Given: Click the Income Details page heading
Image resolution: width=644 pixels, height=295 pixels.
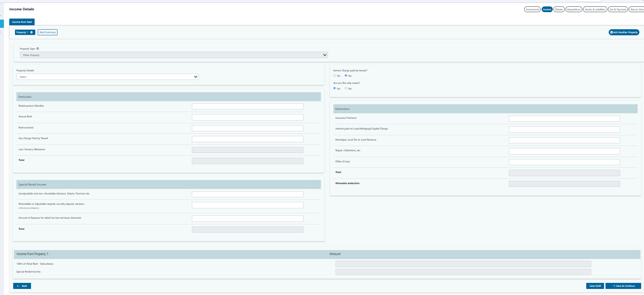Looking at the screenshot, I should (x=22, y=9).
